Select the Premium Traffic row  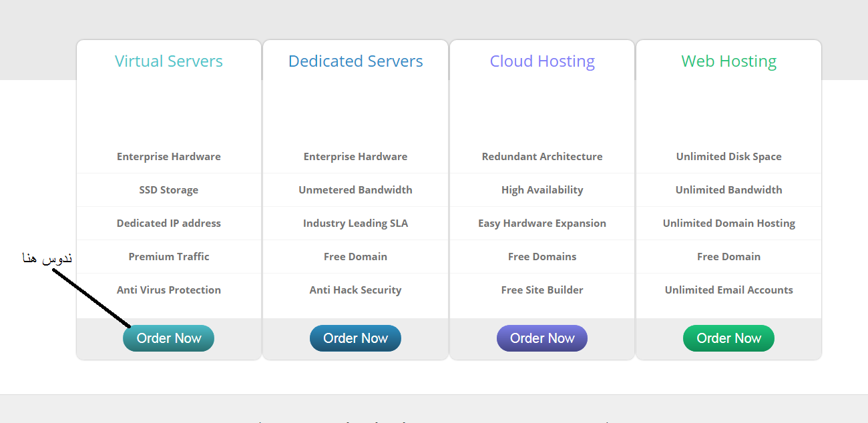pos(168,257)
